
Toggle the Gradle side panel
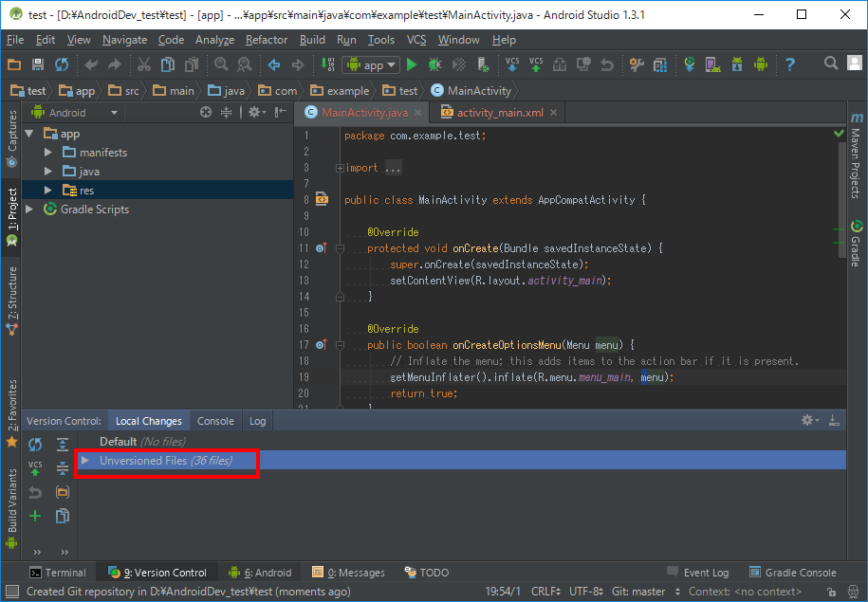[x=857, y=244]
